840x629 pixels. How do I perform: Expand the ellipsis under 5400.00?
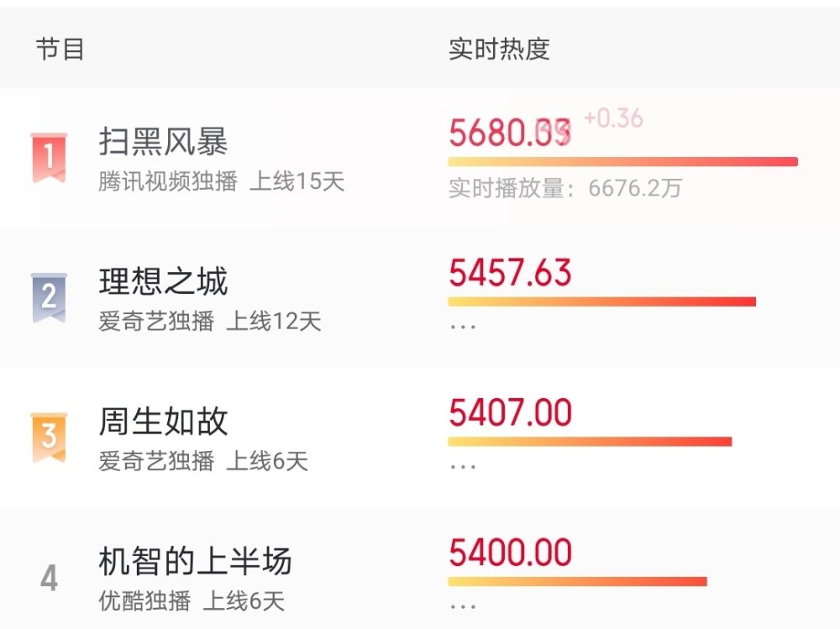pyautogui.click(x=462, y=606)
